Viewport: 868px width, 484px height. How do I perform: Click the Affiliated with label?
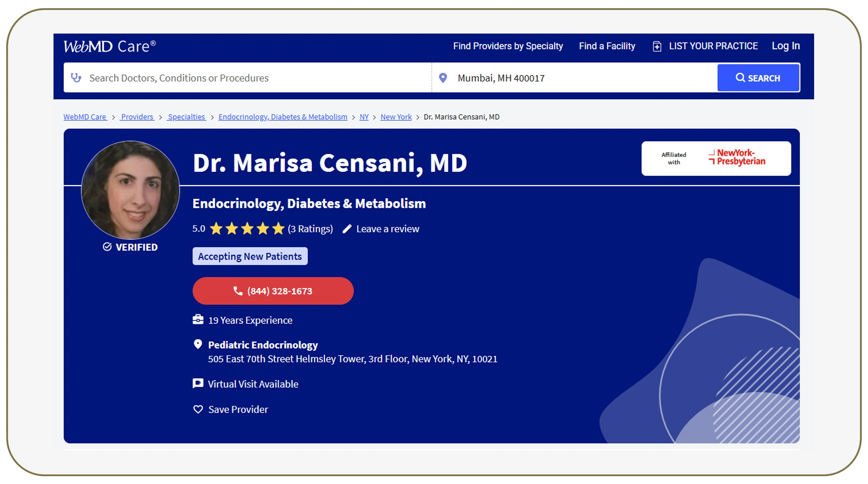point(674,158)
